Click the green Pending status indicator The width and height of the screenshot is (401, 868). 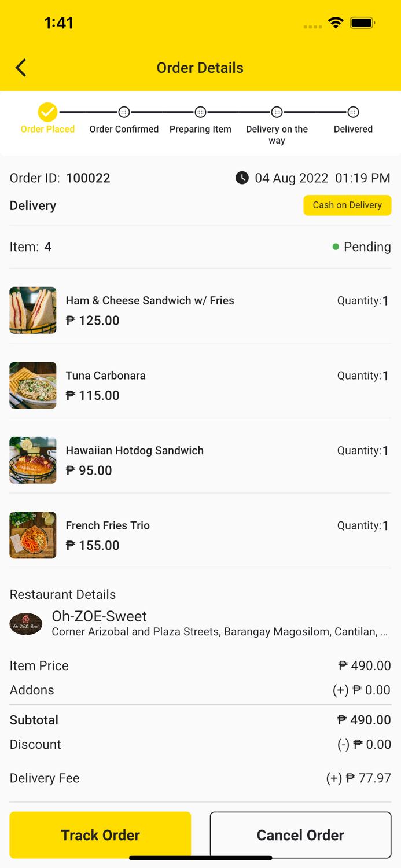pos(336,247)
